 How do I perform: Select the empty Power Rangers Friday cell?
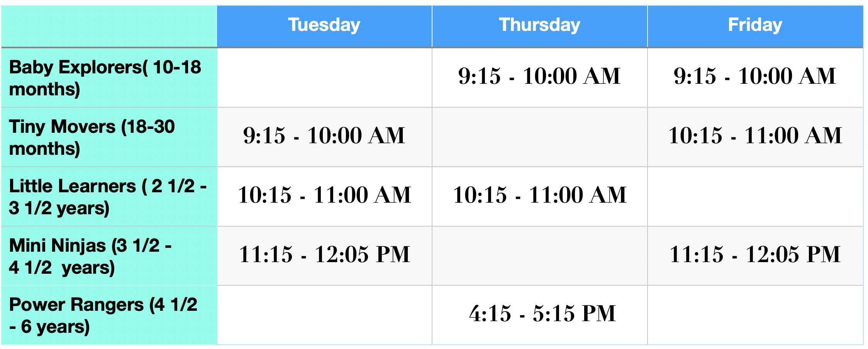pyautogui.click(x=755, y=315)
